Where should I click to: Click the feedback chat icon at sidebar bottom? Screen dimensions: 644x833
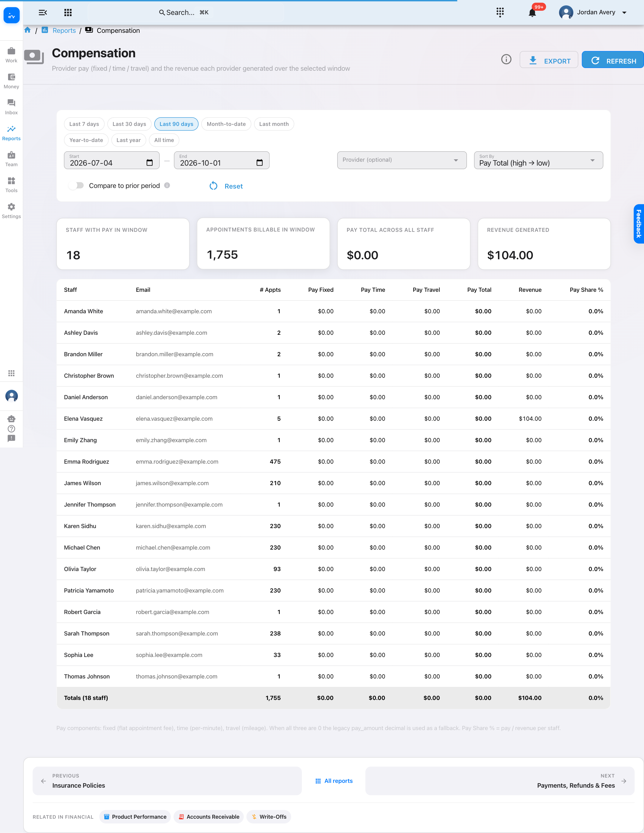11,439
